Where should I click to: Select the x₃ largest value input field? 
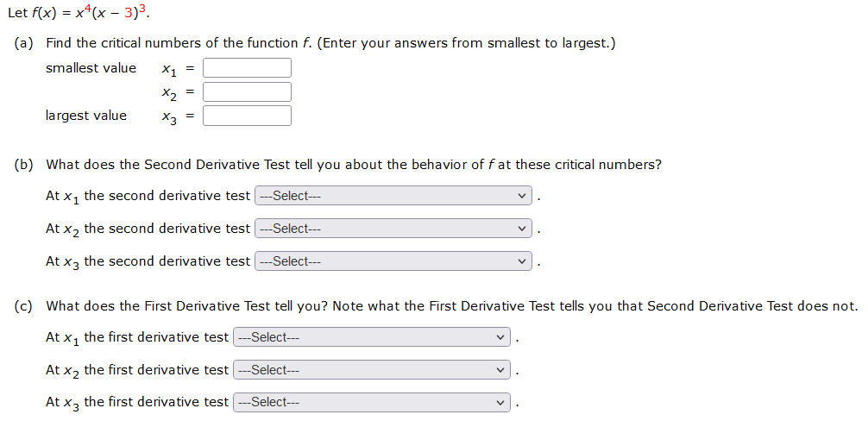tap(247, 116)
